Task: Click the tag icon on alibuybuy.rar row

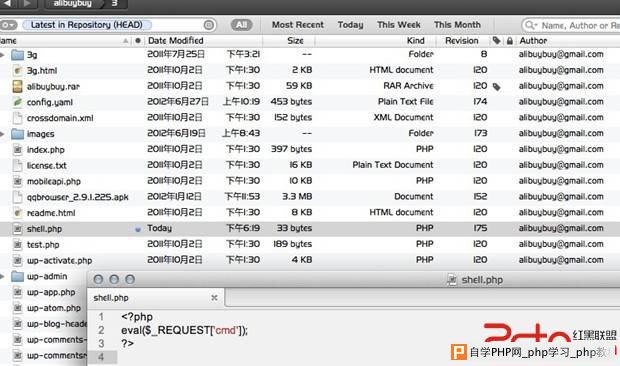Action: click(497, 87)
